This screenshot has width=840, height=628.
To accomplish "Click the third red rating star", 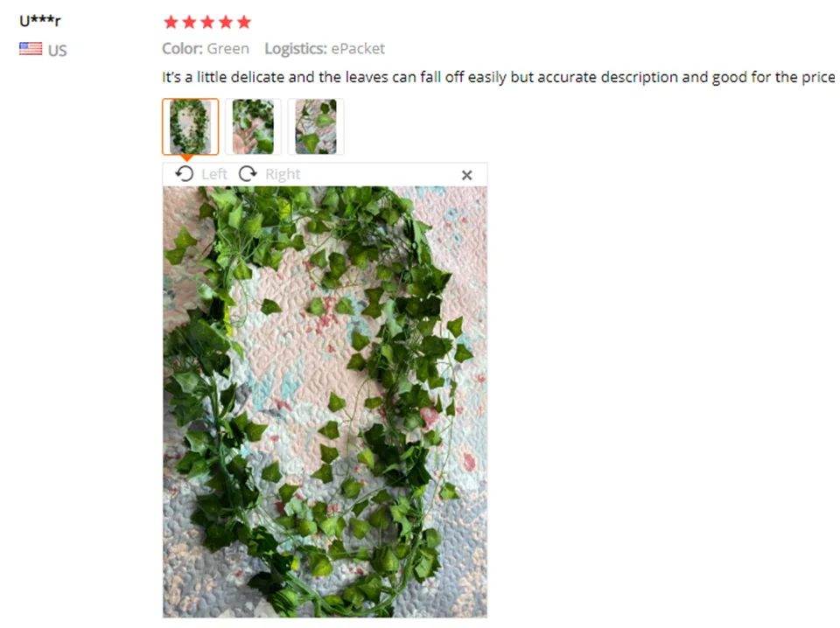I will click(207, 22).
